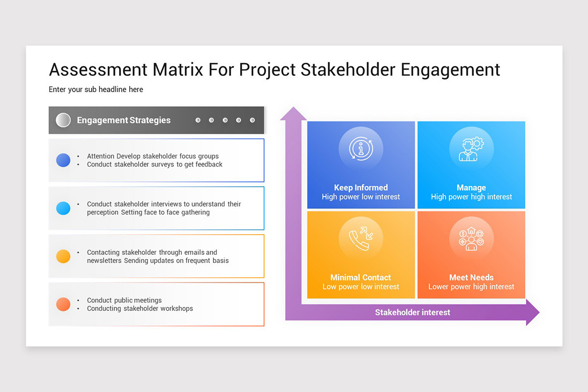Toggle the last dot in the Engagement Strategies header
This screenshot has height=392, width=588.
(252, 120)
